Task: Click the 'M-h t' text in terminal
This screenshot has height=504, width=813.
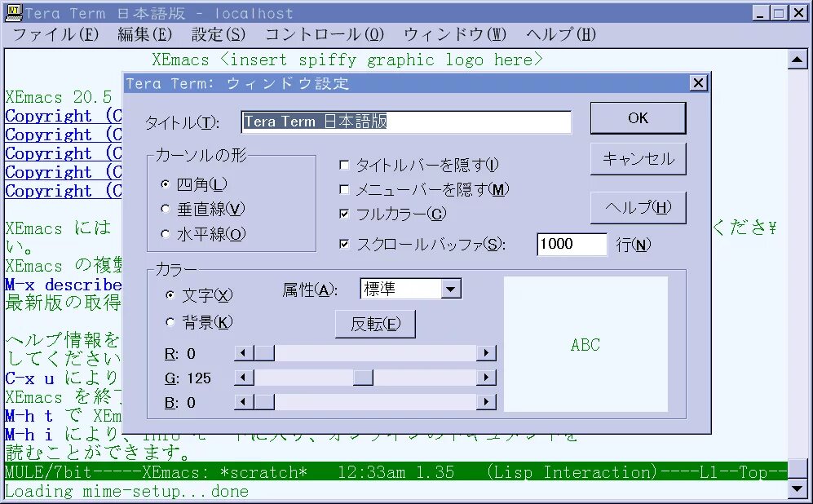Action: click(29, 416)
